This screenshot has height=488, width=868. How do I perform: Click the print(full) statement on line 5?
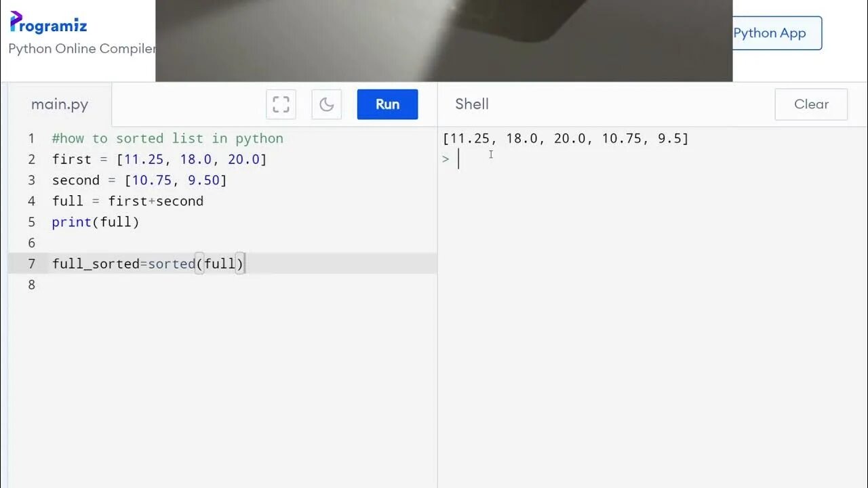(x=96, y=222)
